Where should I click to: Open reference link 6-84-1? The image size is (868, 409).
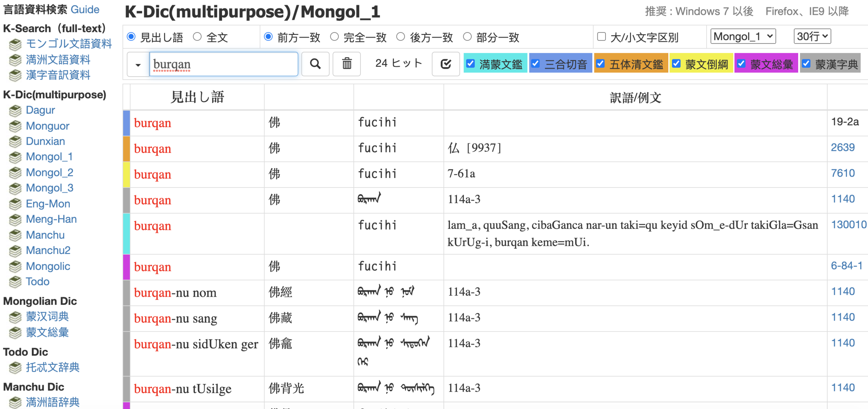[846, 266]
